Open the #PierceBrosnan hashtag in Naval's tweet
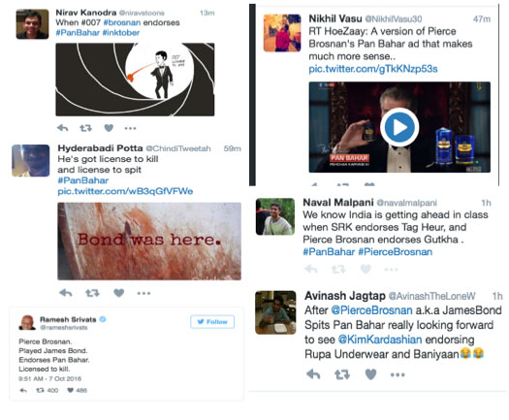This screenshot has width=509, height=420. (x=395, y=252)
